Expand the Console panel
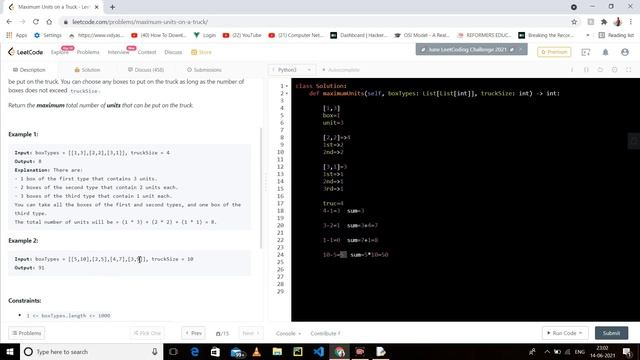This screenshot has width=640, height=360. pyautogui.click(x=288, y=333)
